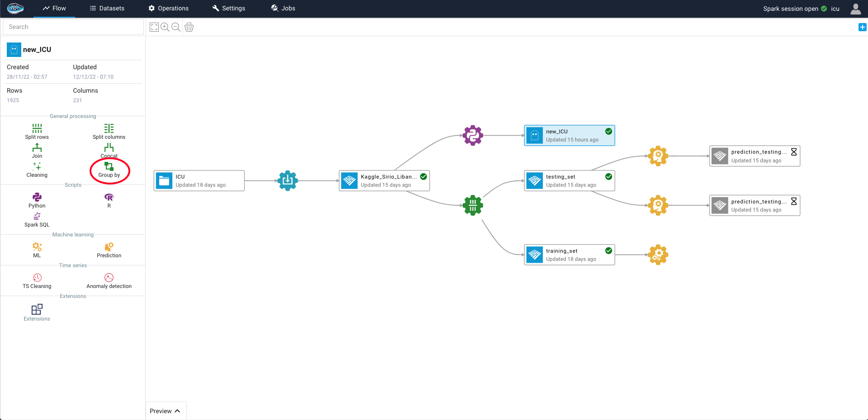The height and width of the screenshot is (420, 868).
Task: Select the training_set dataset node
Action: click(x=569, y=255)
